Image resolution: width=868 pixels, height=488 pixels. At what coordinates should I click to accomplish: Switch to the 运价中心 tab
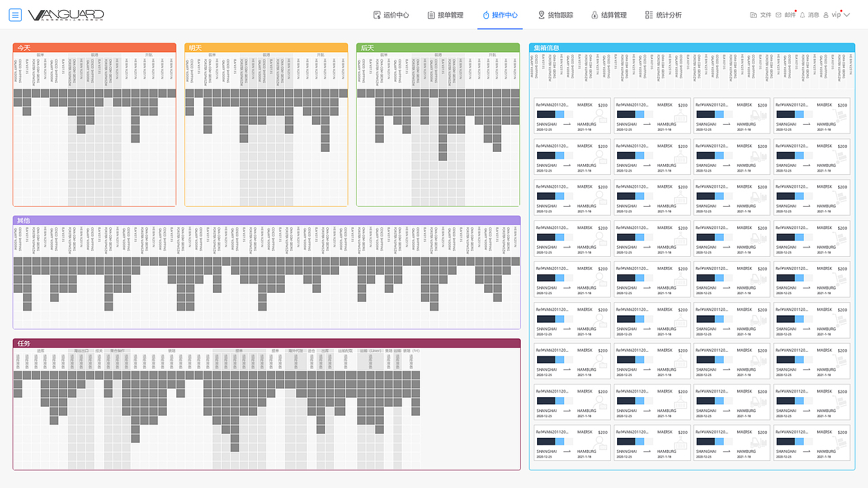tap(391, 15)
